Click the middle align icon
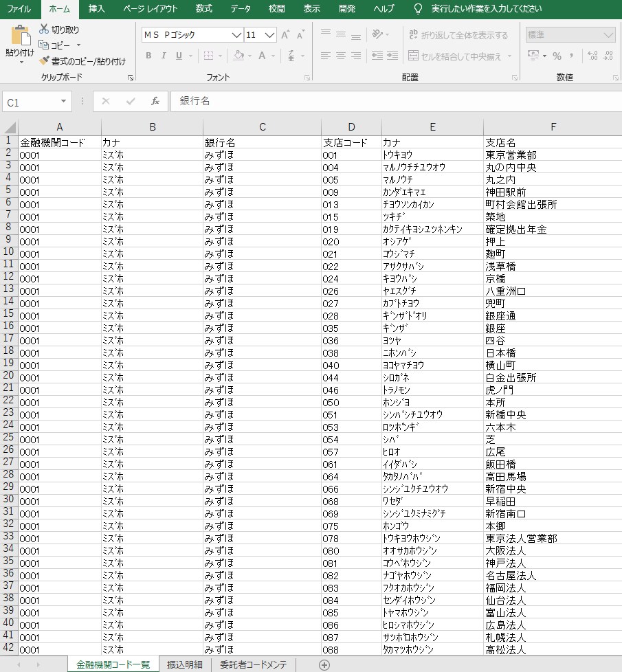Screen dimensions: 622x672 pos(341,34)
